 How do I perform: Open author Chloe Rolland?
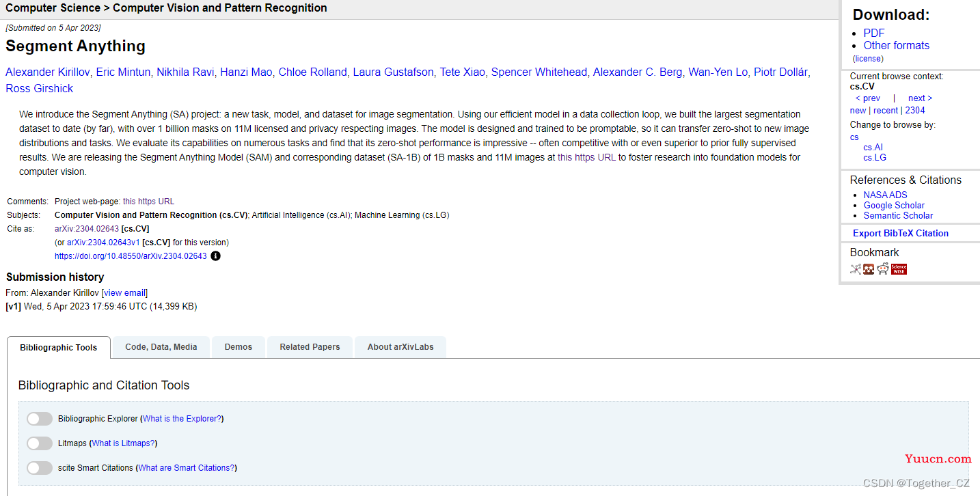(312, 72)
